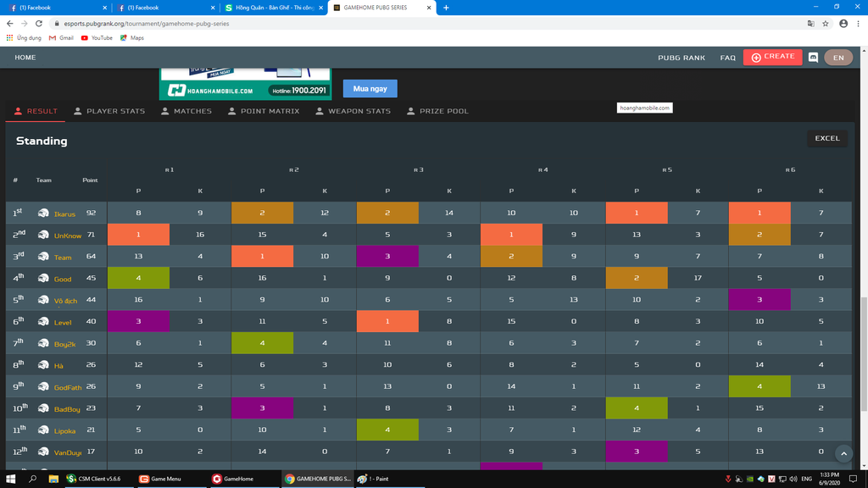This screenshot has width=868, height=488.
Task: Switch to first Facebook browser tab
Action: click(57, 8)
